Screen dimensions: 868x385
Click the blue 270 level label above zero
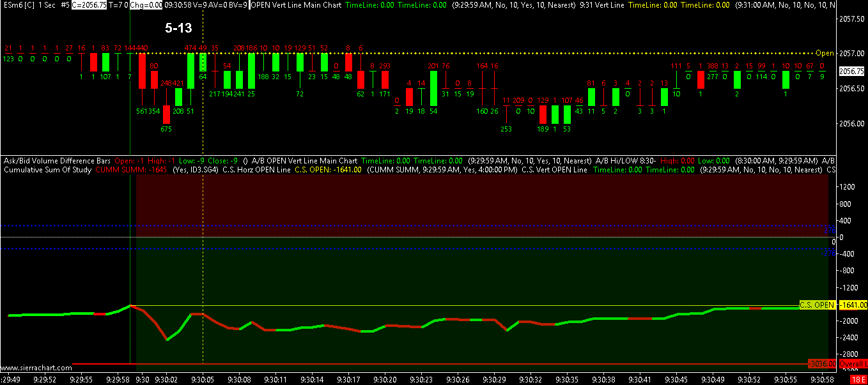point(830,230)
